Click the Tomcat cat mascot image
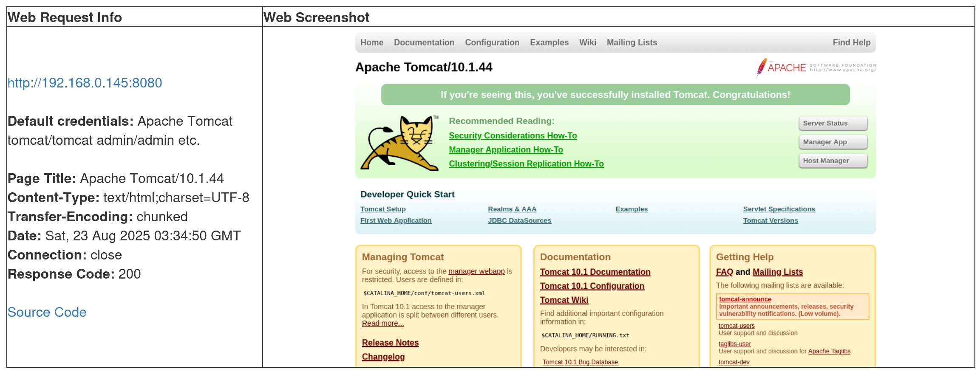The height and width of the screenshot is (372, 980). point(399,143)
